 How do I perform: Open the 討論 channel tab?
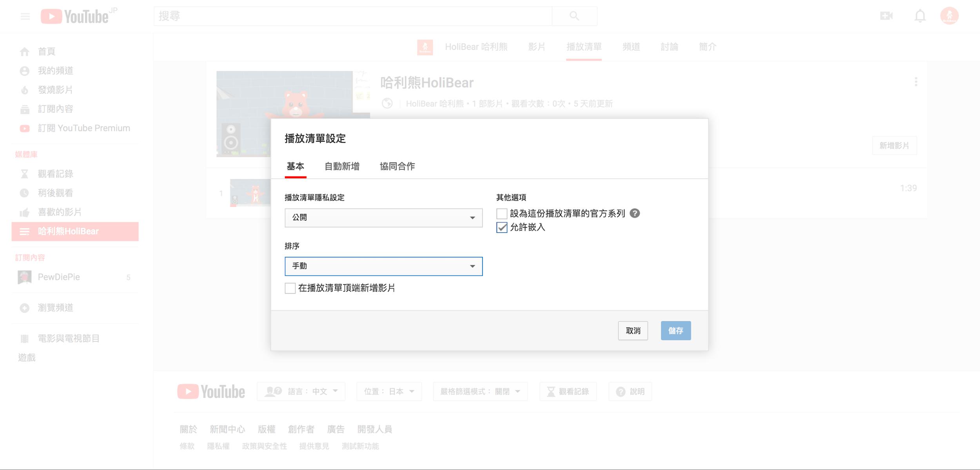point(669,47)
